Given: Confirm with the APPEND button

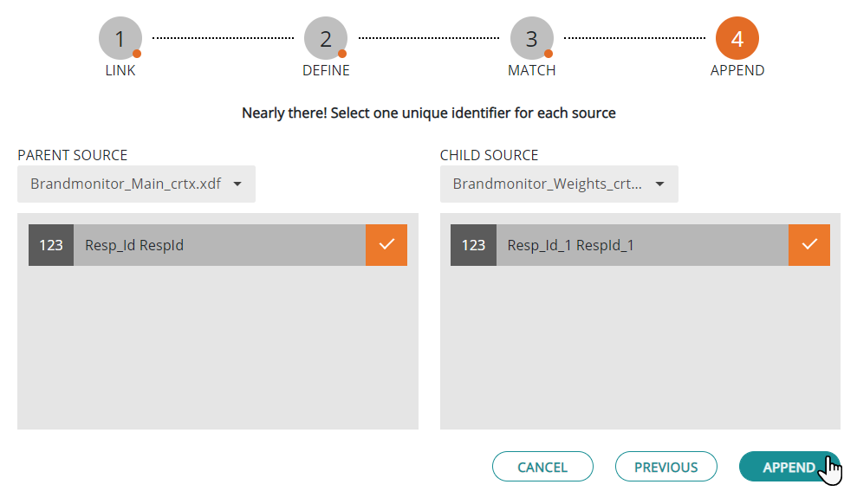Looking at the screenshot, I should [x=789, y=467].
